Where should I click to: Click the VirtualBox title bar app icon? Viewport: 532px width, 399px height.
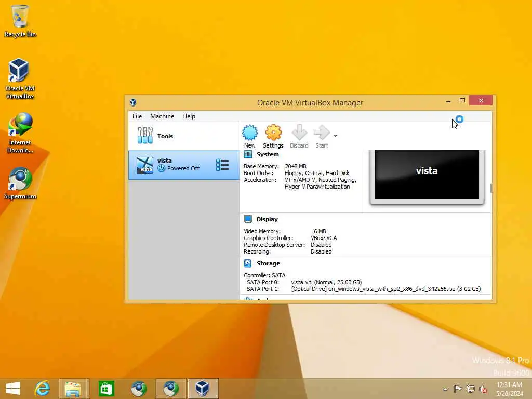133,102
